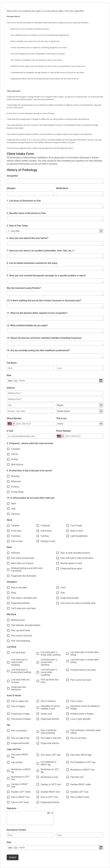110x868 pixels.
Task: Click the Address line 1 field
Action: 55,393
